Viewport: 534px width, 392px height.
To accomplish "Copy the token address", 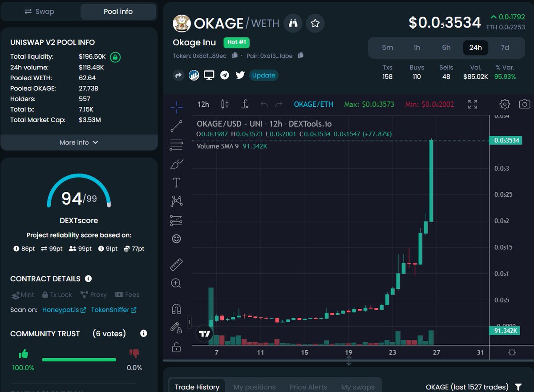I will point(235,56).
